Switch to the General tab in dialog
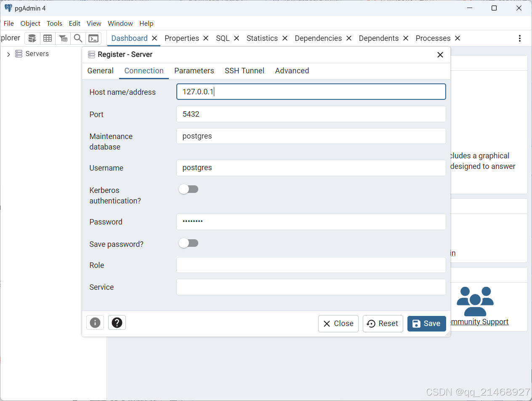The width and height of the screenshot is (532, 401). 100,71
